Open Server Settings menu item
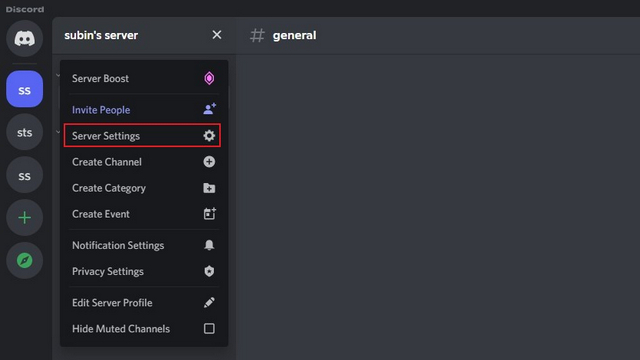Image resolution: width=640 pixels, height=360 pixels. [x=142, y=136]
